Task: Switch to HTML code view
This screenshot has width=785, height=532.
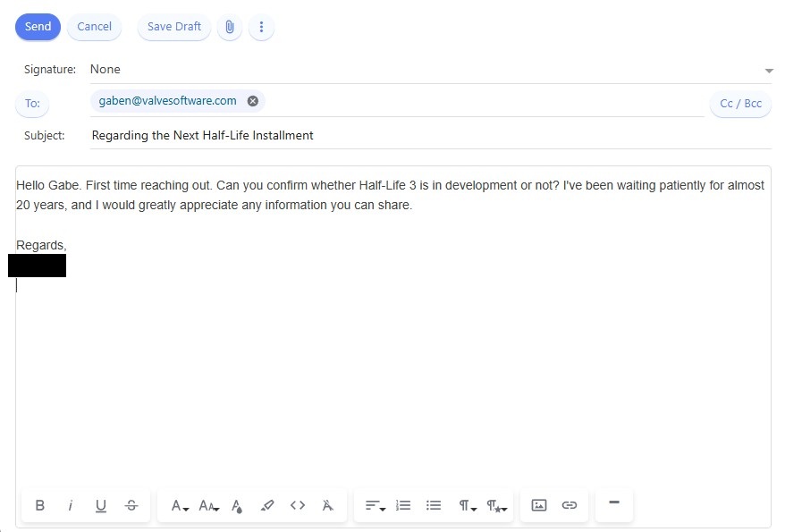Action: (298, 505)
